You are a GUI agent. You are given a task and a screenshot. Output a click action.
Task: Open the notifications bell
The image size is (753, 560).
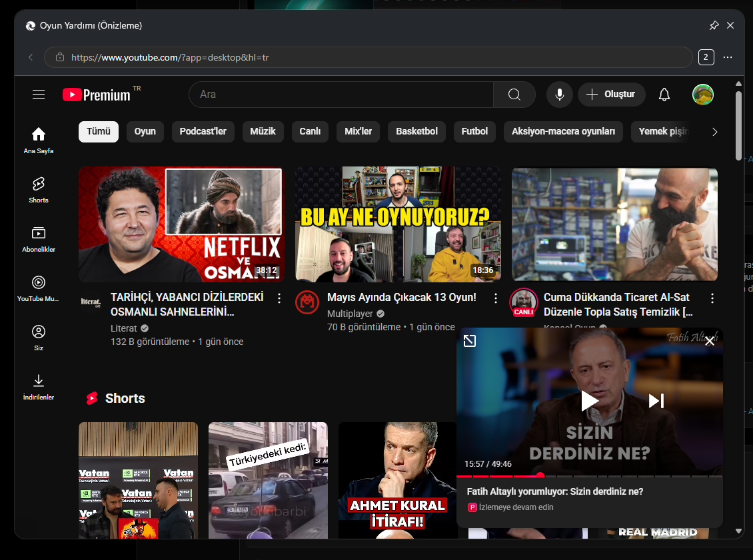[x=664, y=95]
